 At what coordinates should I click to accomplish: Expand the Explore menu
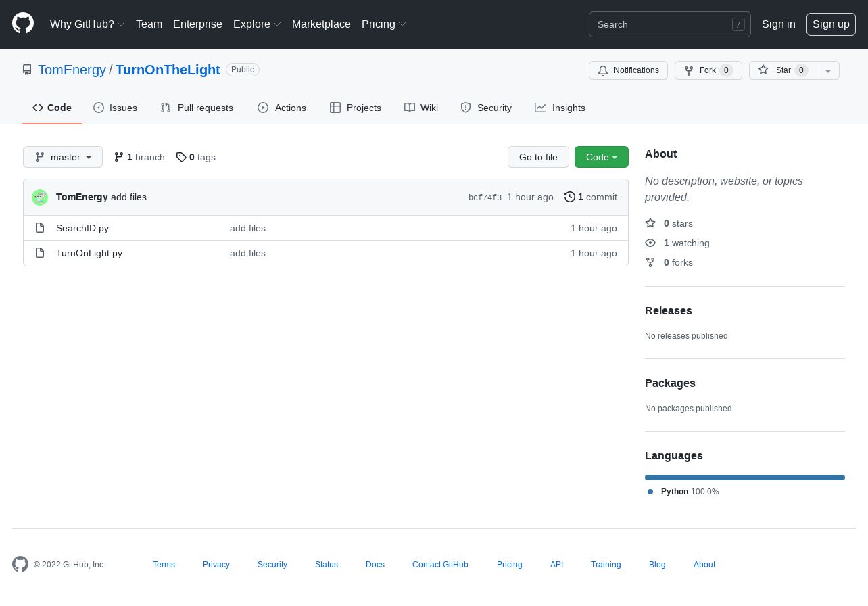pyautogui.click(x=257, y=24)
